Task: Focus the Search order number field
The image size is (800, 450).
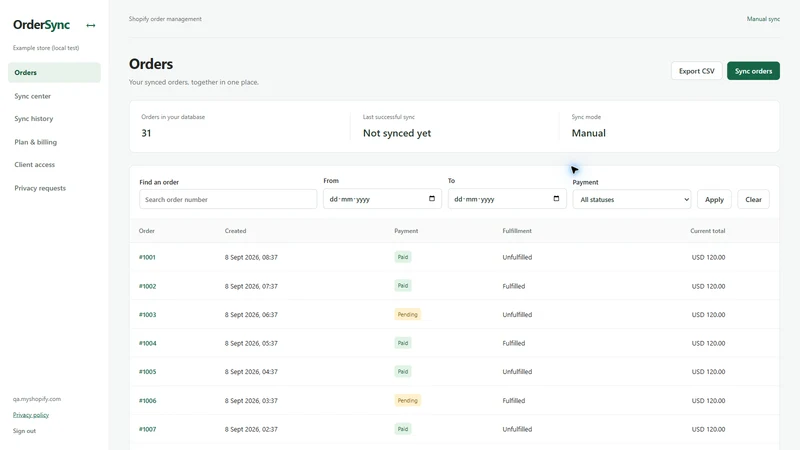Action: point(228,199)
